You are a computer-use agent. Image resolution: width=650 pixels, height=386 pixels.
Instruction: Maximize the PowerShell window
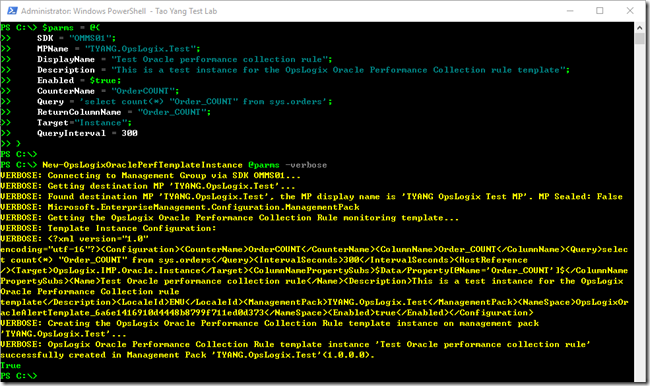(x=599, y=11)
